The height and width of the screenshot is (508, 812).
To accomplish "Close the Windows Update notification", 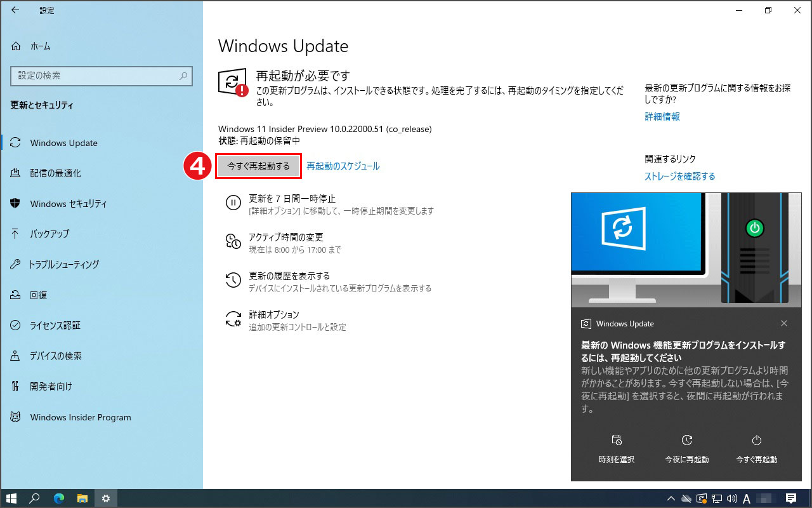I will click(784, 323).
